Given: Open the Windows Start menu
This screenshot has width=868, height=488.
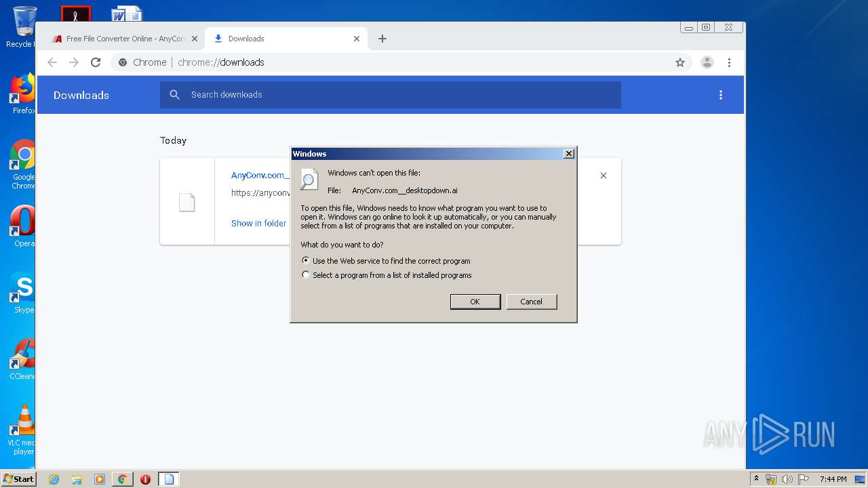Looking at the screenshot, I should (x=18, y=479).
